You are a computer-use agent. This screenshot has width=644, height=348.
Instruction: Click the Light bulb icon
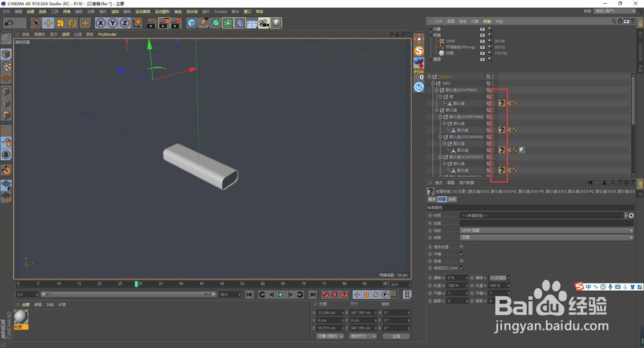tap(276, 23)
